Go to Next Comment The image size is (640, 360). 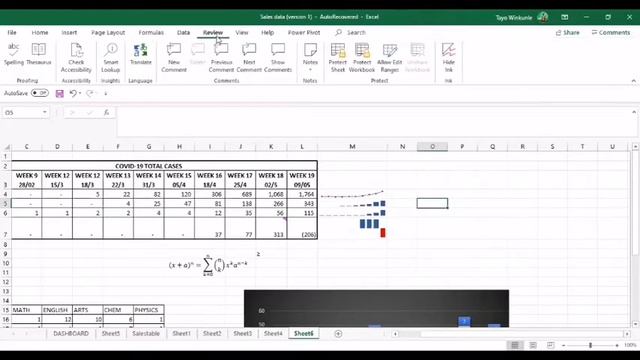[x=249, y=58]
